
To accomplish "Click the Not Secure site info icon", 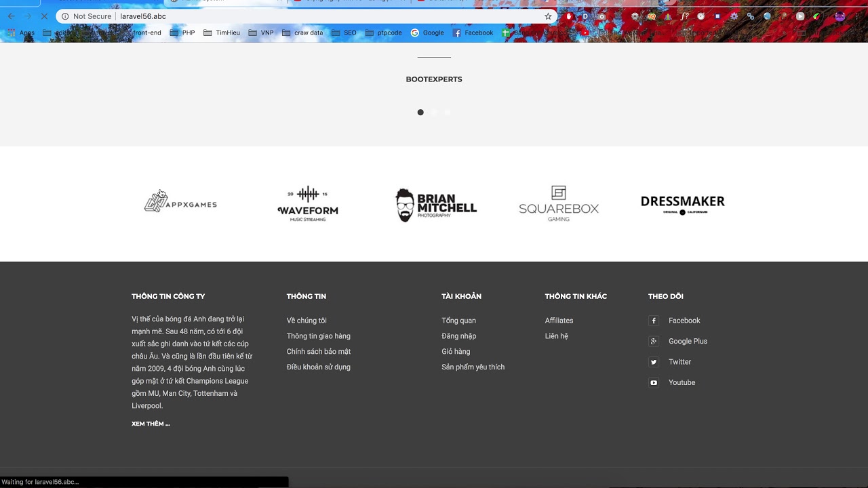I will [x=65, y=16].
